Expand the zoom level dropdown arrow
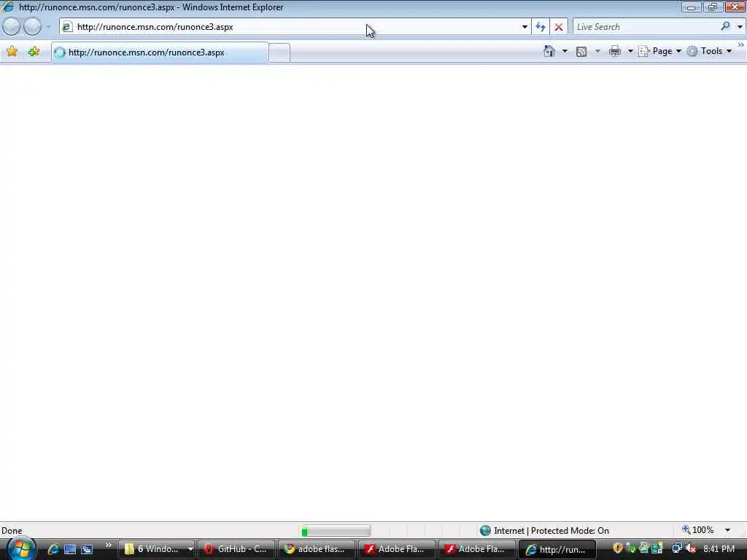Viewport: 747px width, 560px height. pos(727,530)
